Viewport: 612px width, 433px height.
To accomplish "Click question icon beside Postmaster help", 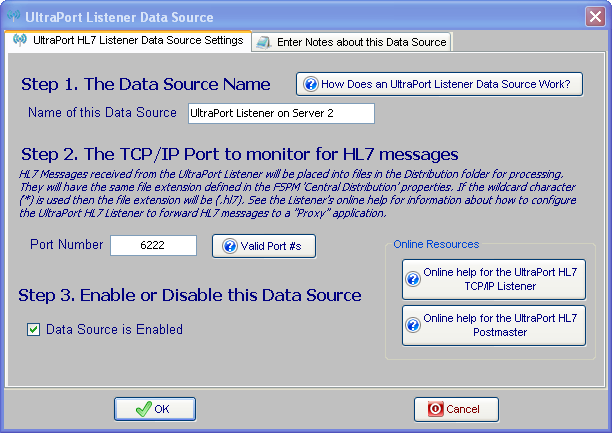I will point(413,325).
